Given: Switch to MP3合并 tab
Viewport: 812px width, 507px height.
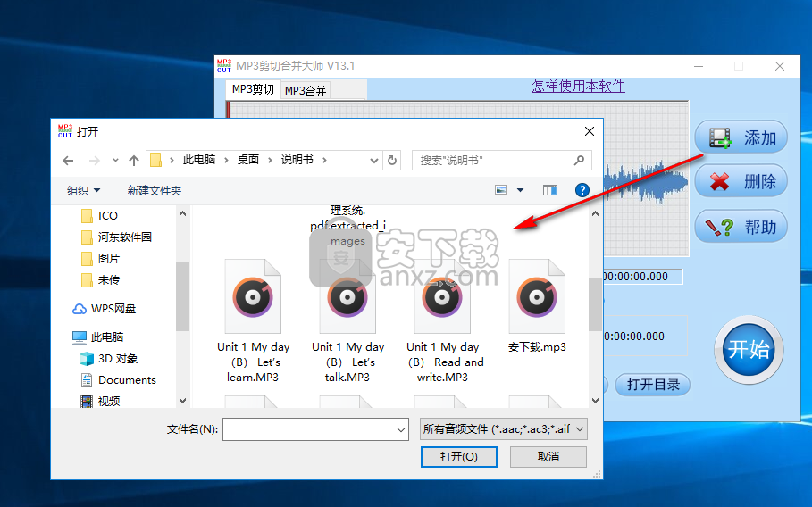Looking at the screenshot, I should 306,91.
